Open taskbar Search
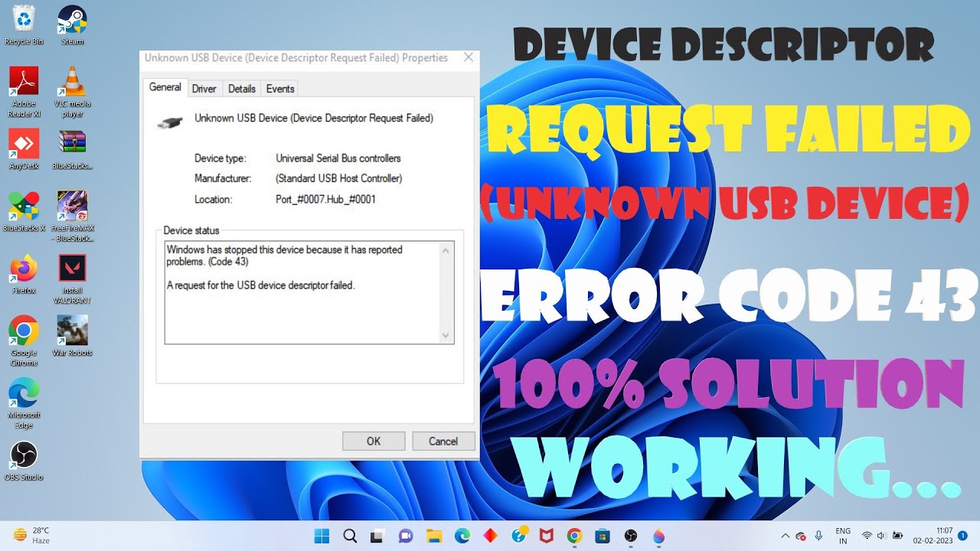Viewport: 980px width, 551px height. [350, 536]
